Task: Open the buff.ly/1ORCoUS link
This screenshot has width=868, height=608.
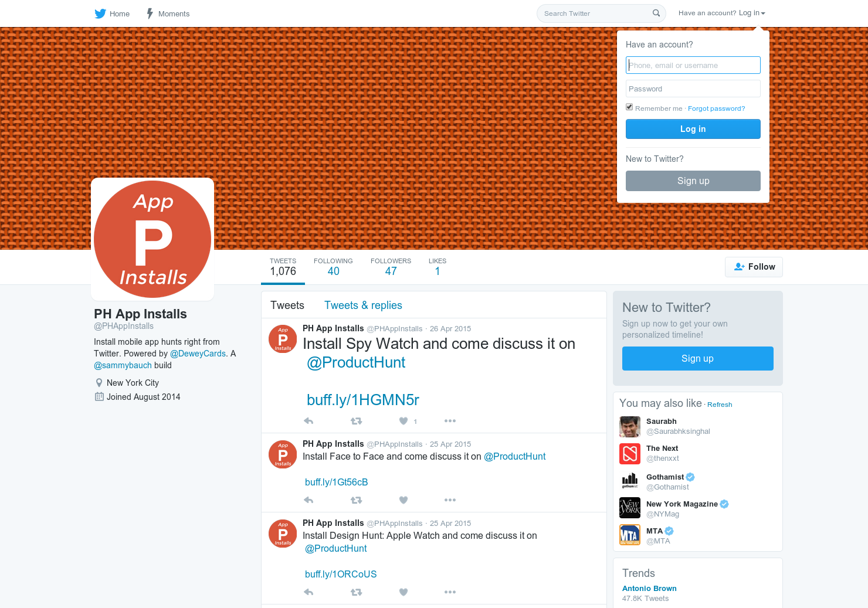Action: (x=341, y=574)
